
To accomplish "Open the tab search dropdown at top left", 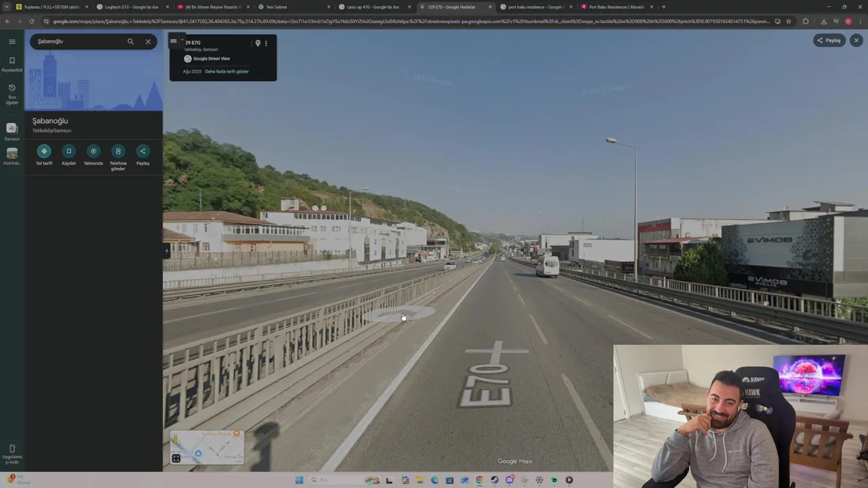I will click(7, 7).
